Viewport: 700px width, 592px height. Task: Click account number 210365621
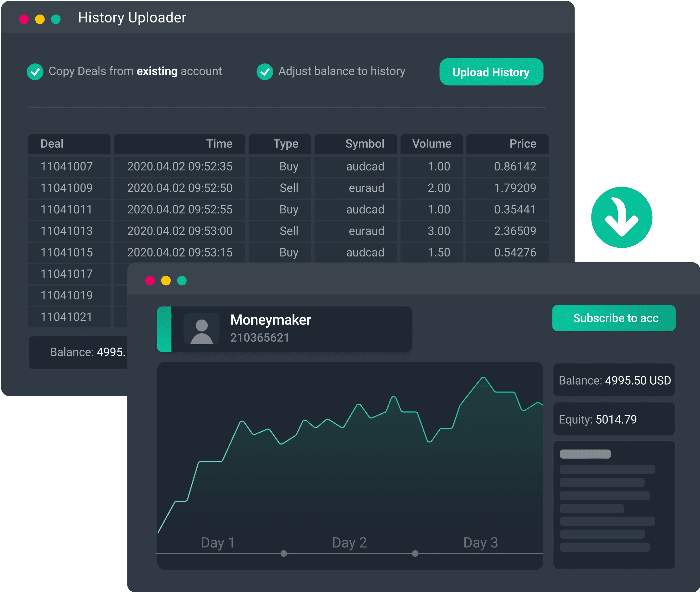point(260,338)
